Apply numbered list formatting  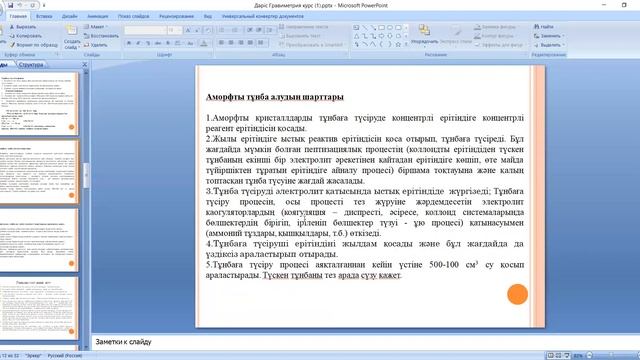[235, 30]
